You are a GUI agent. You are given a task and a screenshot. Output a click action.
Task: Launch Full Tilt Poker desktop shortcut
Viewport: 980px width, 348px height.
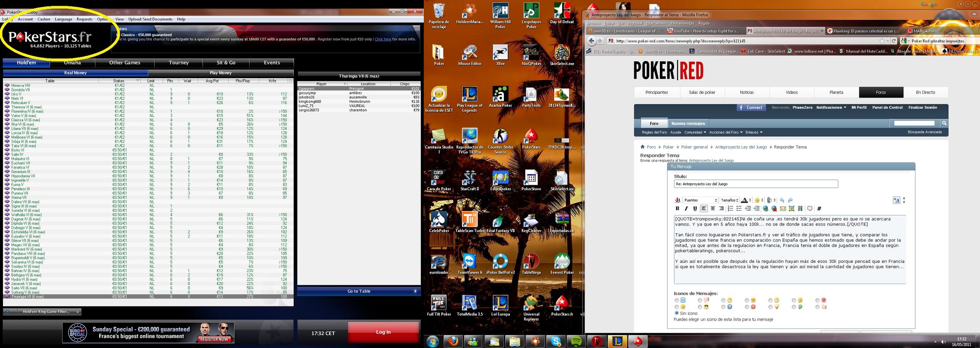(x=439, y=306)
